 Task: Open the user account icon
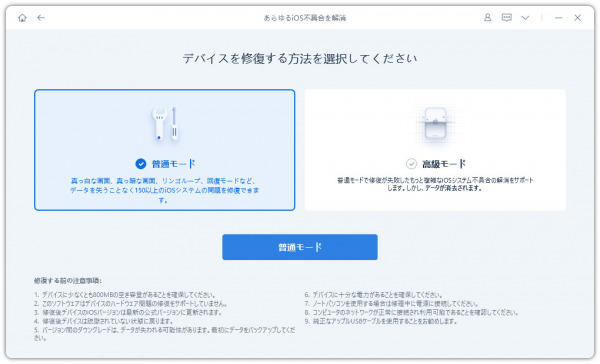click(488, 18)
